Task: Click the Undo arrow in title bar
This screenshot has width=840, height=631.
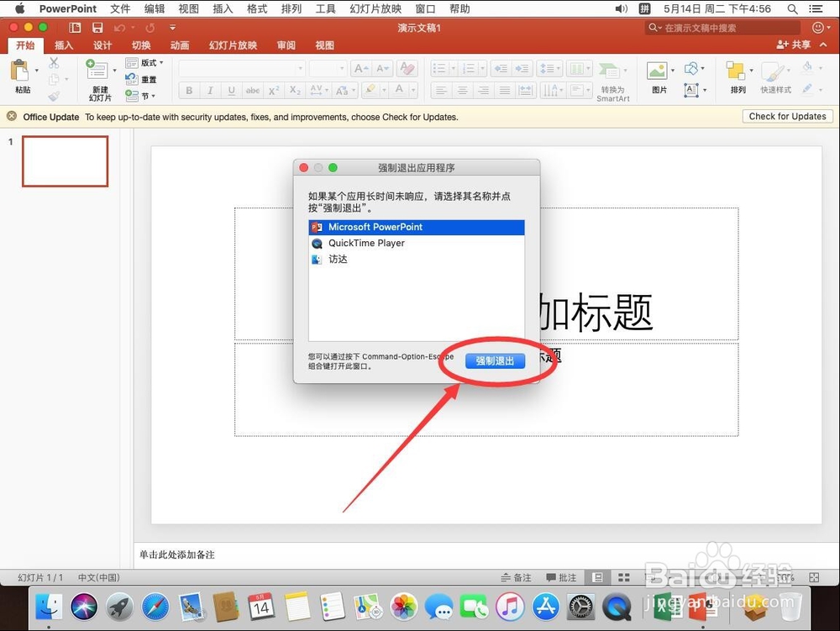Action: coord(119,28)
